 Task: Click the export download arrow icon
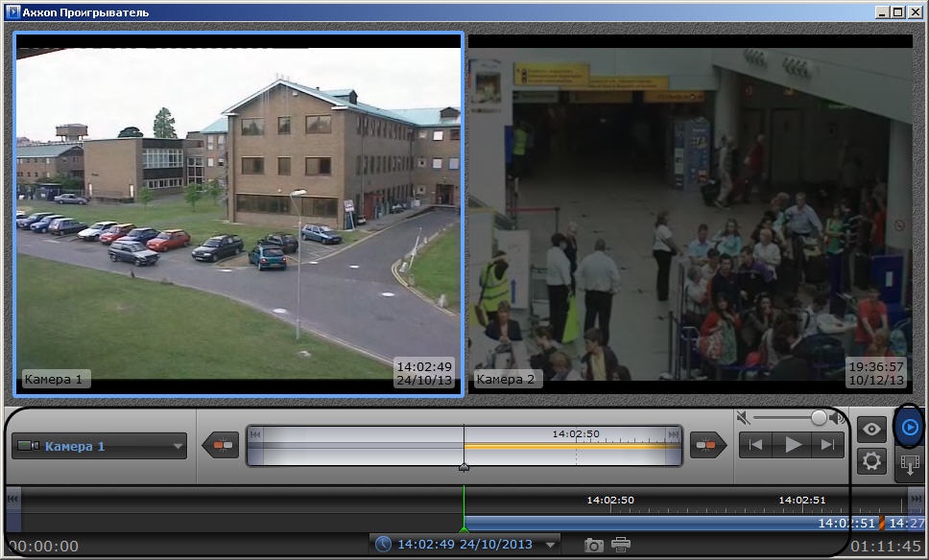(x=909, y=465)
